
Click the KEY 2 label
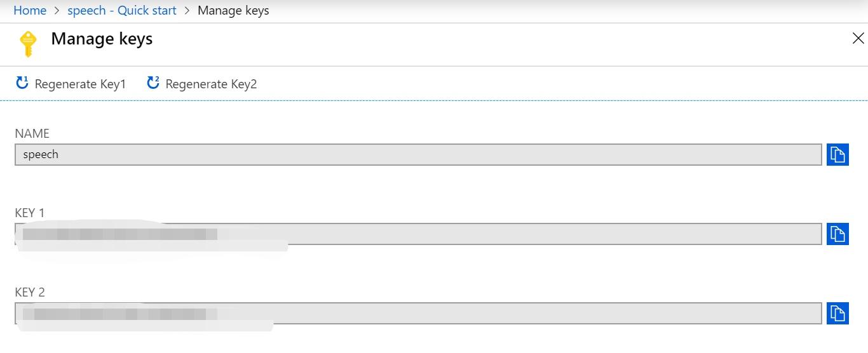[30, 292]
